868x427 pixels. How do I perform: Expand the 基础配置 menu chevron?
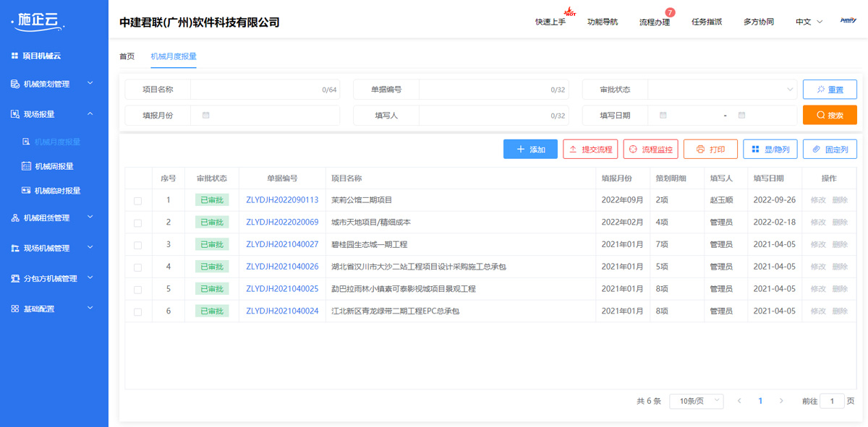90,308
